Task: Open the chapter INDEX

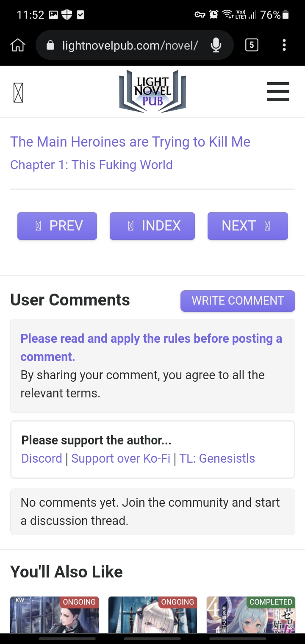Action: [152, 226]
